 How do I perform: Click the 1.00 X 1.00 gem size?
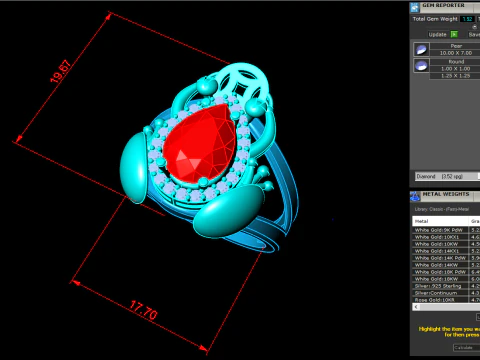point(456,69)
